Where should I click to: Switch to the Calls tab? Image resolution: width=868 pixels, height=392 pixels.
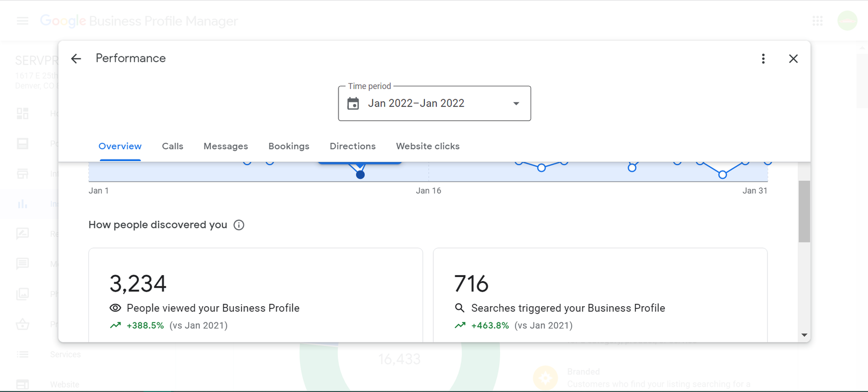click(x=173, y=146)
